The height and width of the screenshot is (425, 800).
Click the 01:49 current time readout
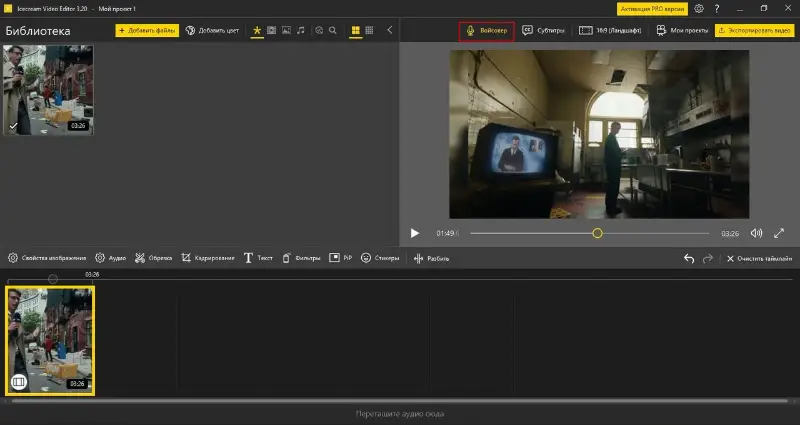click(x=445, y=233)
